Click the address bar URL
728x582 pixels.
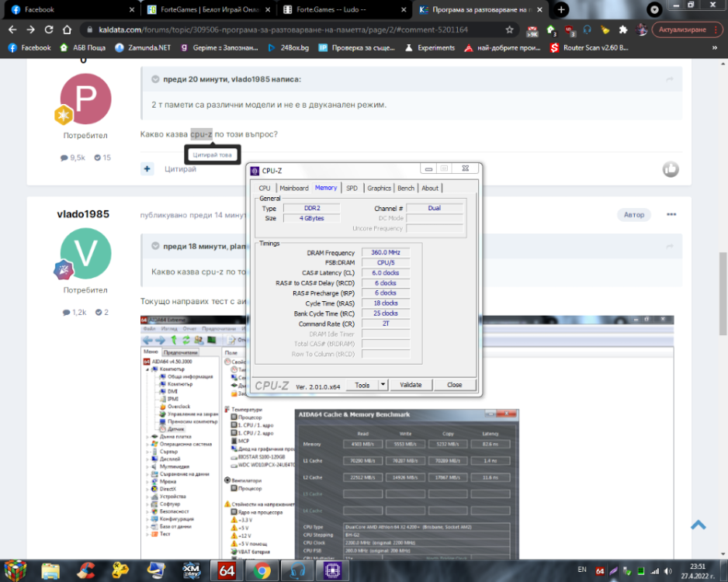tap(283, 29)
